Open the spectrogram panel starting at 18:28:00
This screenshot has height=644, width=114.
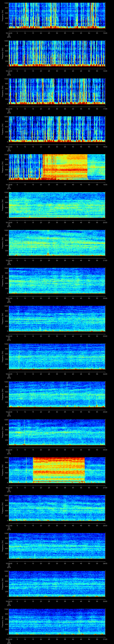click(57, 546)
